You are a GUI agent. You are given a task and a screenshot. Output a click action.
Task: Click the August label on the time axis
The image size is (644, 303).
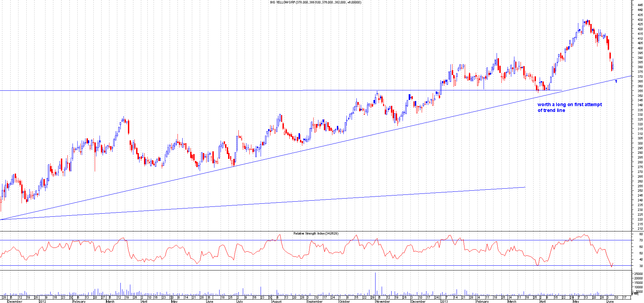[x=277, y=301]
